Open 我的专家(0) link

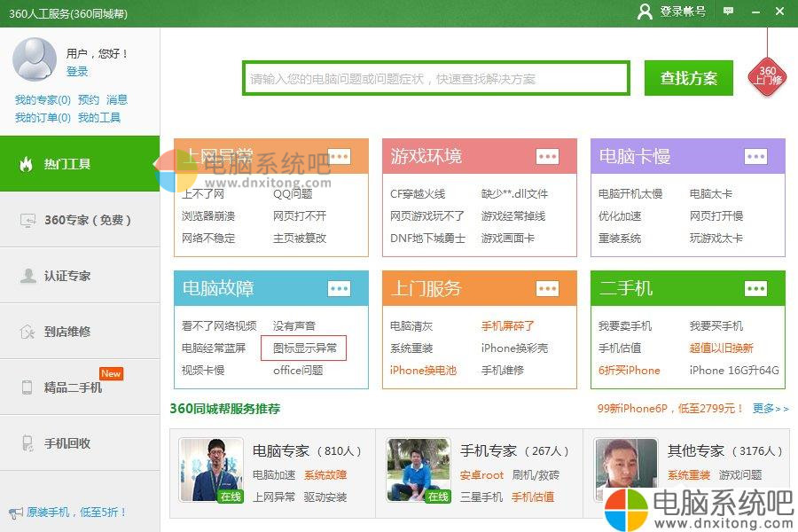[43, 100]
